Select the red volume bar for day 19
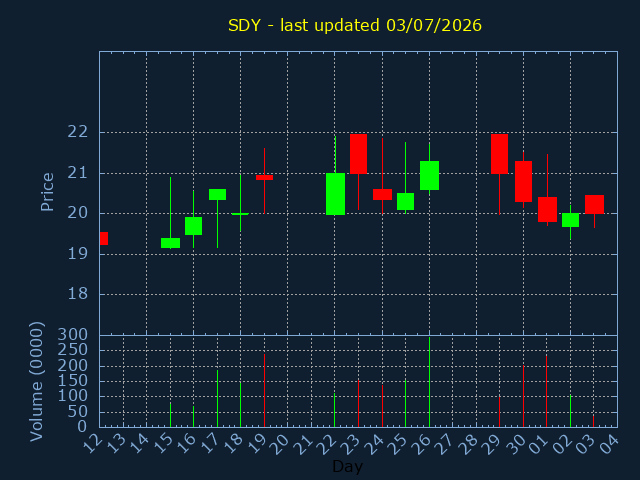Viewport: 640px width, 480px height. pyautogui.click(x=264, y=391)
